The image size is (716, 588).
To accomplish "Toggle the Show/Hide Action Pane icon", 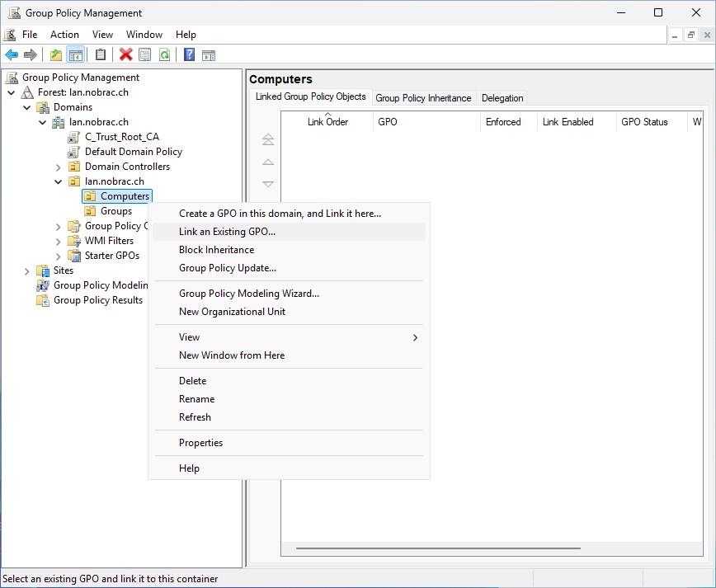I will tap(209, 55).
